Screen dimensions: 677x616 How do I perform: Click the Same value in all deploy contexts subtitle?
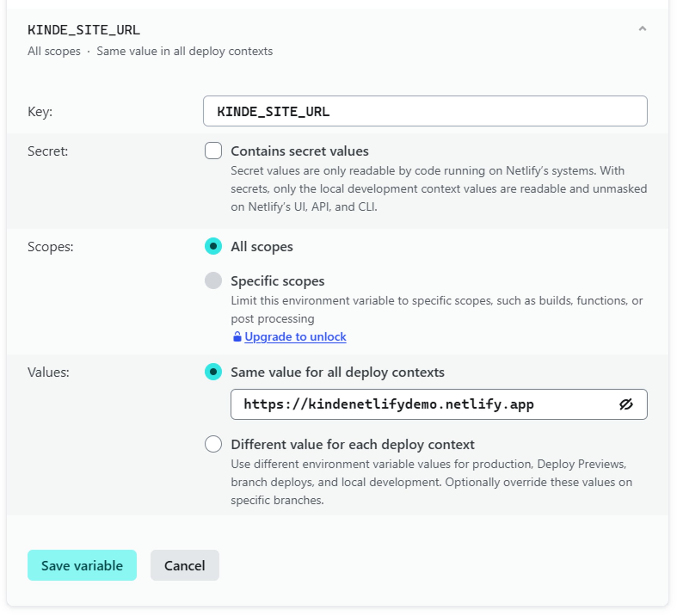point(184,51)
